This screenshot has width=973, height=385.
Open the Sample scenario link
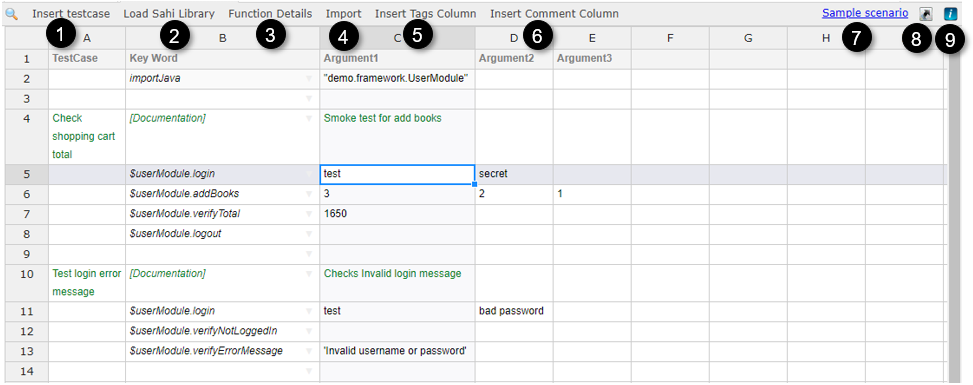[x=865, y=12]
